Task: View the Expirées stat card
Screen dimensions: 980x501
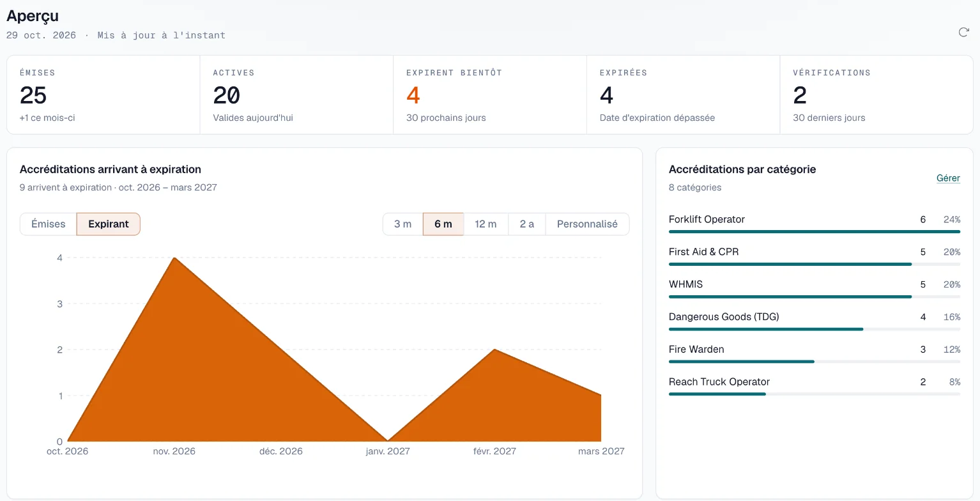Action: 683,95
